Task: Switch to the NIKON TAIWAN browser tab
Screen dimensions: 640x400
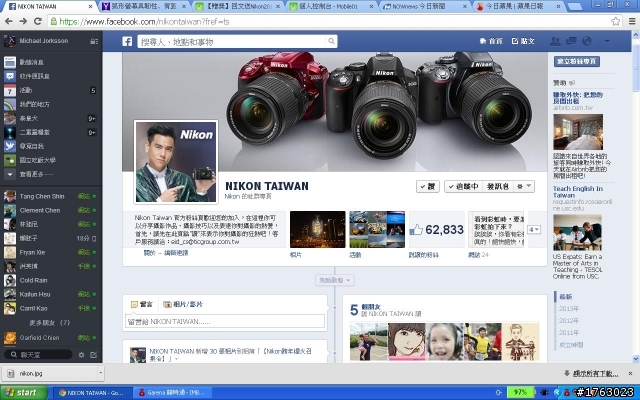Action: click(x=49, y=6)
